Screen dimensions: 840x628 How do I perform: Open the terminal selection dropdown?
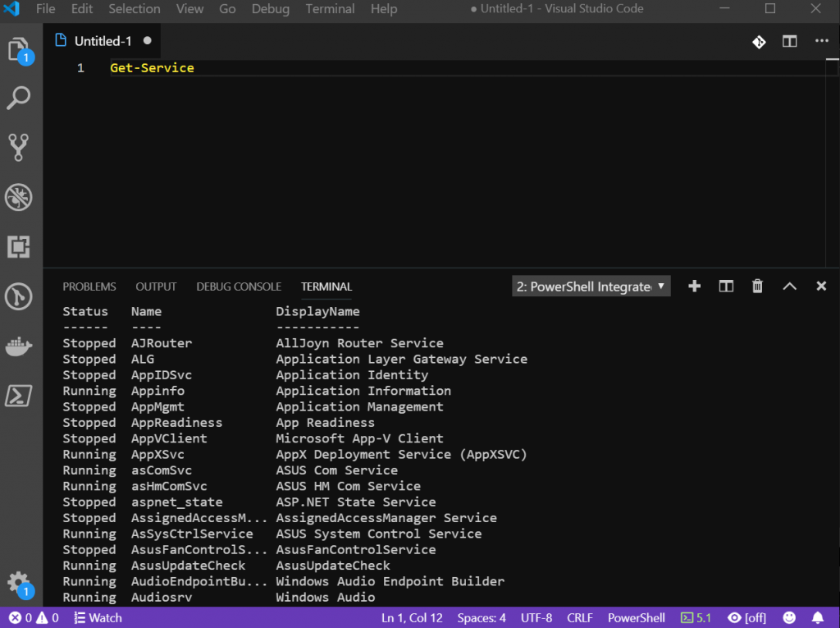(590, 286)
